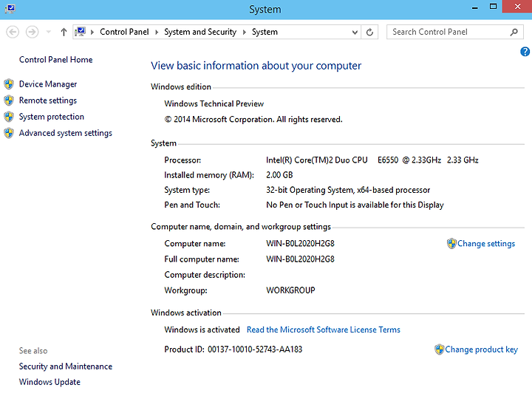532x399 pixels.
Task: Click Change product key link
Action: coord(481,349)
